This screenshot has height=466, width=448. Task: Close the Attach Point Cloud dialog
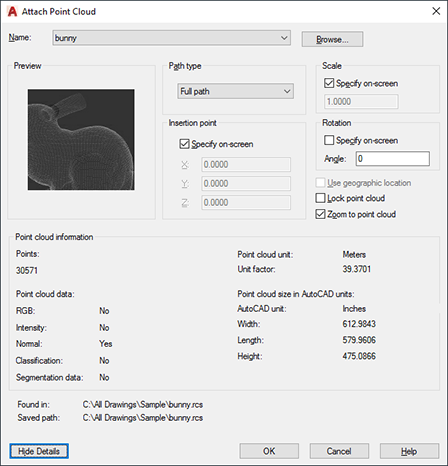[436, 11]
